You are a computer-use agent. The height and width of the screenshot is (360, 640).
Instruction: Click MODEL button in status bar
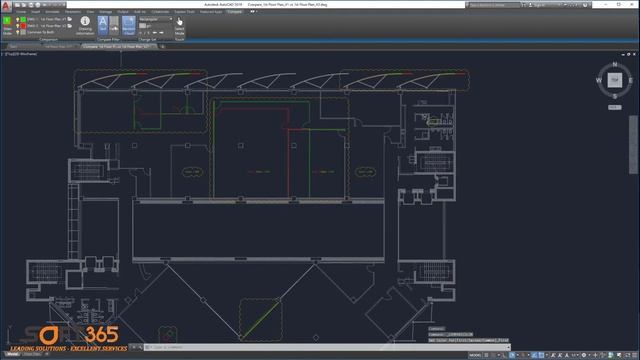(475, 356)
